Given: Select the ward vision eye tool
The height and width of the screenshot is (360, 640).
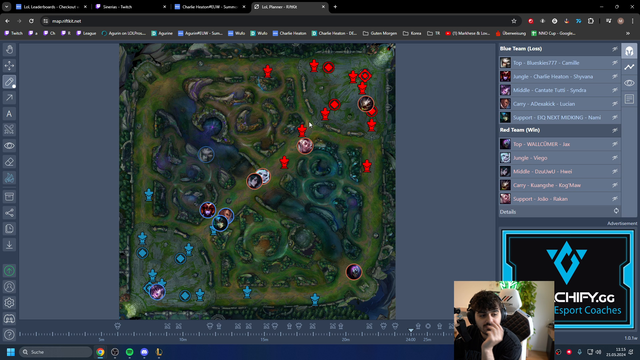Looking at the screenshot, I should coord(9,146).
